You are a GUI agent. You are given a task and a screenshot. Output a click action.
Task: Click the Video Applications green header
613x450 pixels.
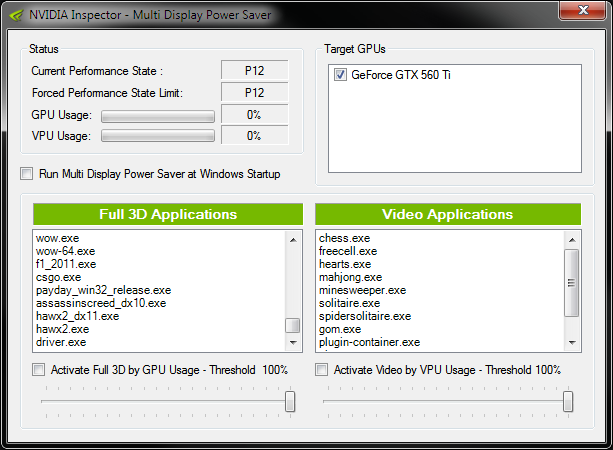448,214
